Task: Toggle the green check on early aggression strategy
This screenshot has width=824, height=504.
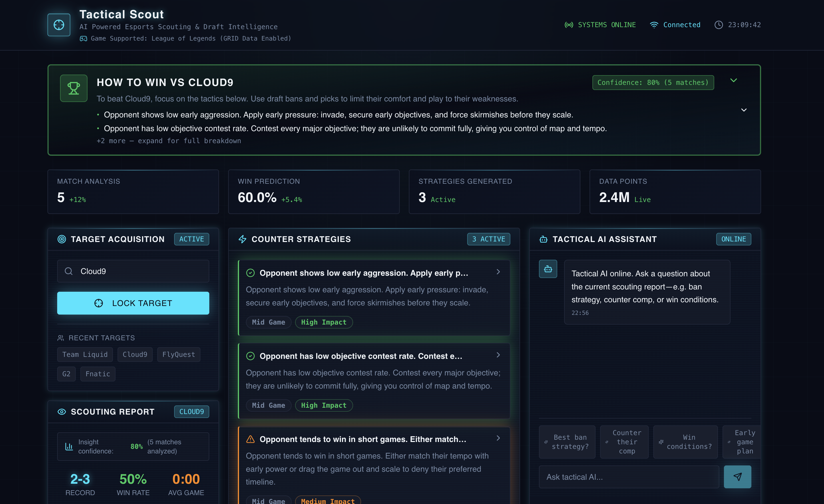Action: point(250,273)
